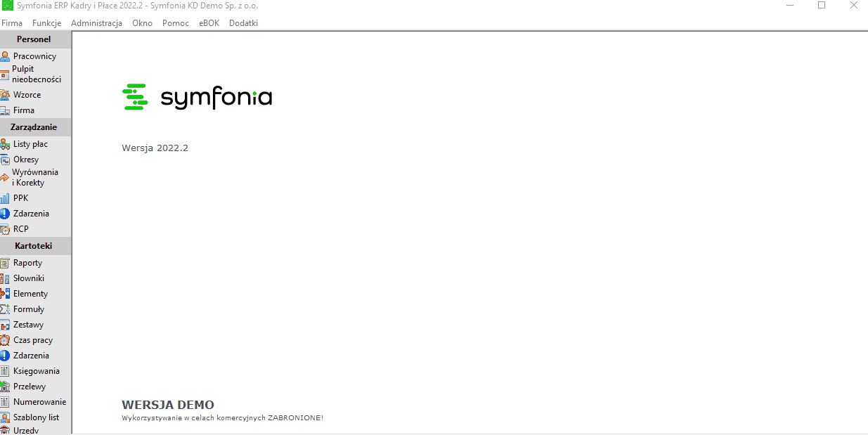Go to Pulpit nieobecności label
This screenshot has width=868, height=435.
tap(37, 74)
